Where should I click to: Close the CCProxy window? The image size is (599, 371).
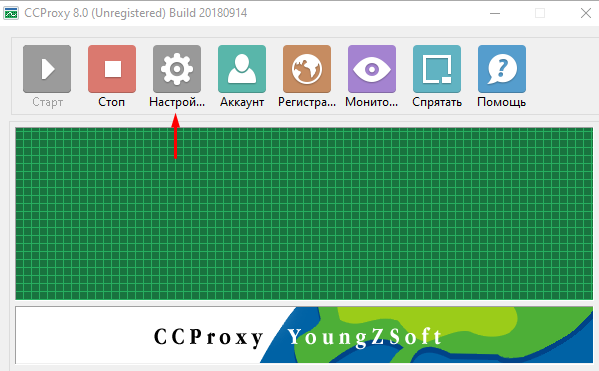click(x=586, y=13)
